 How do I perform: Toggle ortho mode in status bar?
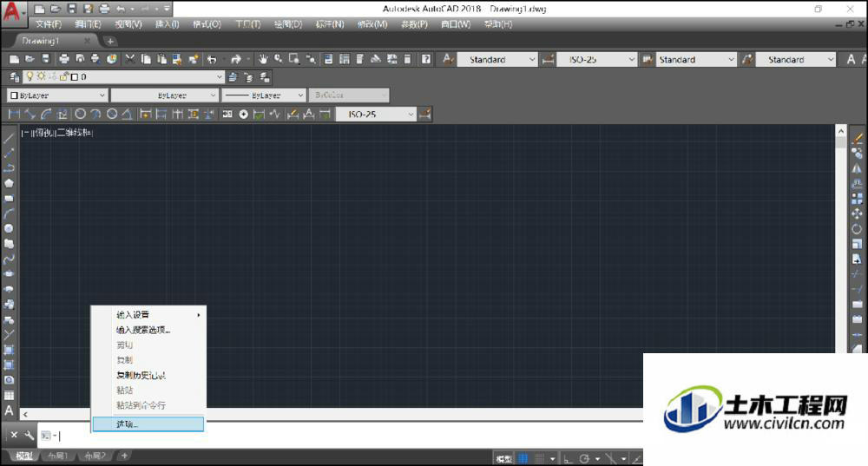pos(568,459)
